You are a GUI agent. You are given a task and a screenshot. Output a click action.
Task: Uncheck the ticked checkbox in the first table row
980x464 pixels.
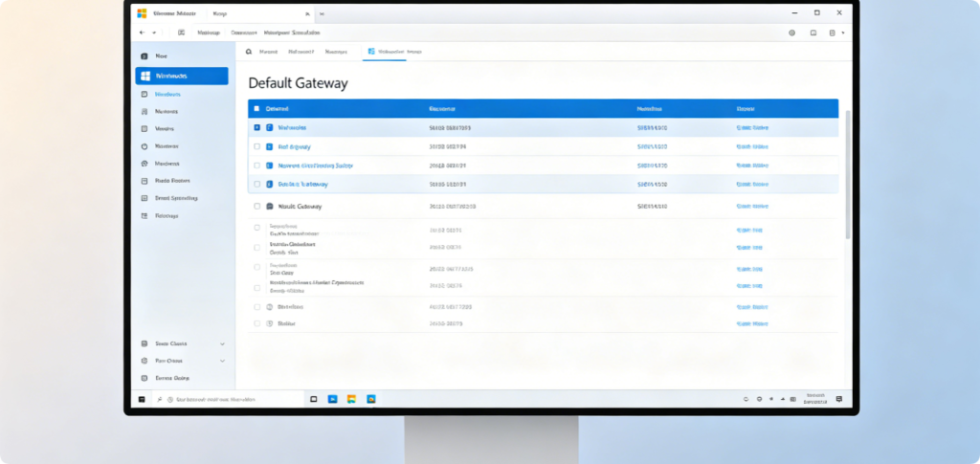click(256, 127)
